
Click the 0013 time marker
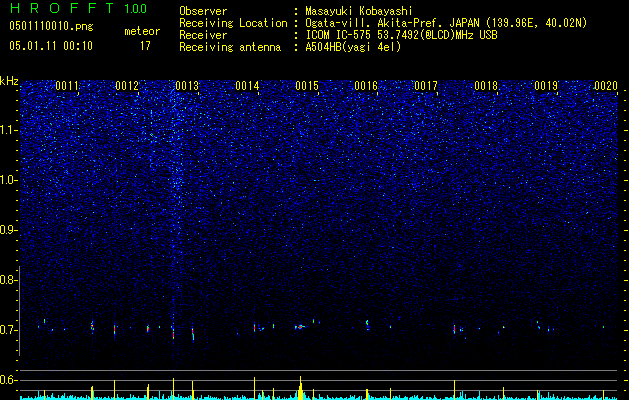tap(187, 86)
